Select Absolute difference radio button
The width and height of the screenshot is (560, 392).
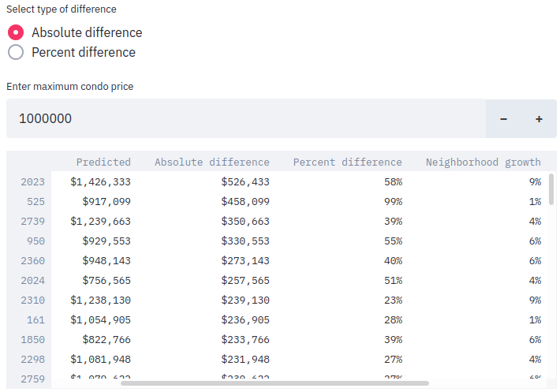(x=16, y=32)
